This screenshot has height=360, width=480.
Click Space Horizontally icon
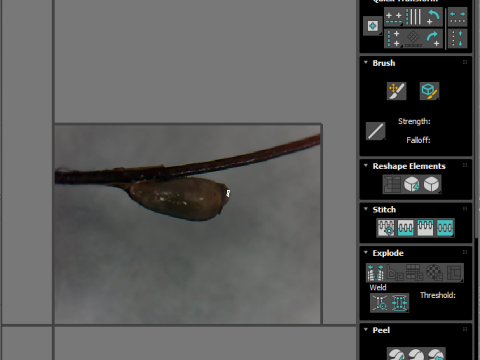coord(457,17)
